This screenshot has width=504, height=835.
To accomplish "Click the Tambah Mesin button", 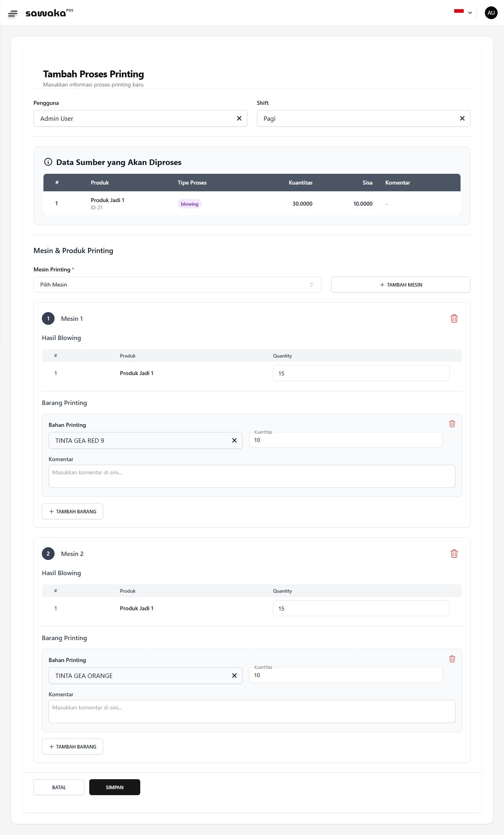I will [400, 285].
